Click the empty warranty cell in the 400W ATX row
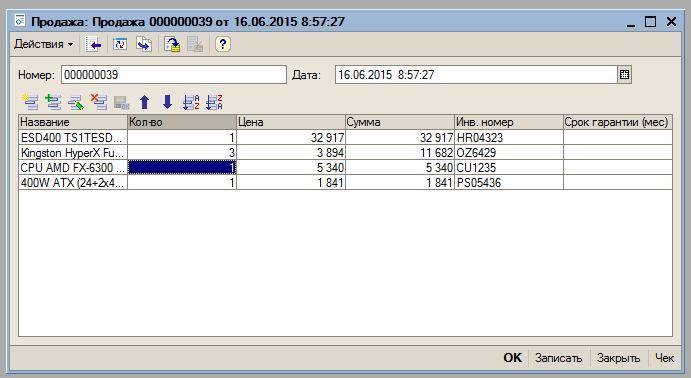 coord(618,182)
